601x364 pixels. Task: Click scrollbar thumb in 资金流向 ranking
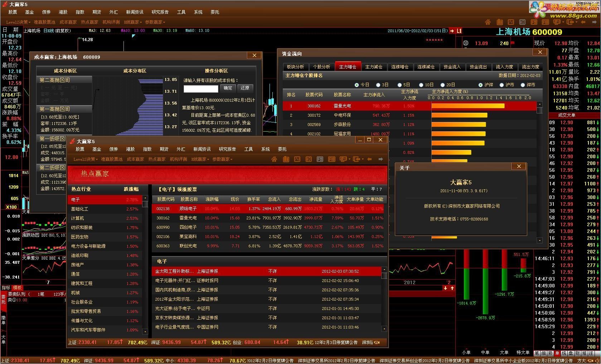tap(540, 110)
